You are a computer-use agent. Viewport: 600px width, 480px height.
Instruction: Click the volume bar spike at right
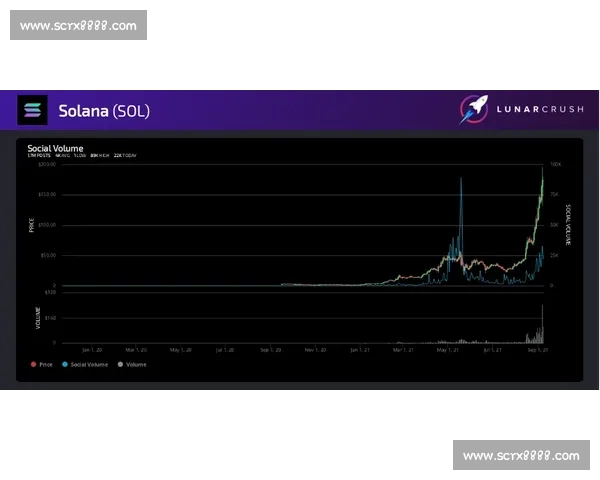pyautogui.click(x=542, y=320)
